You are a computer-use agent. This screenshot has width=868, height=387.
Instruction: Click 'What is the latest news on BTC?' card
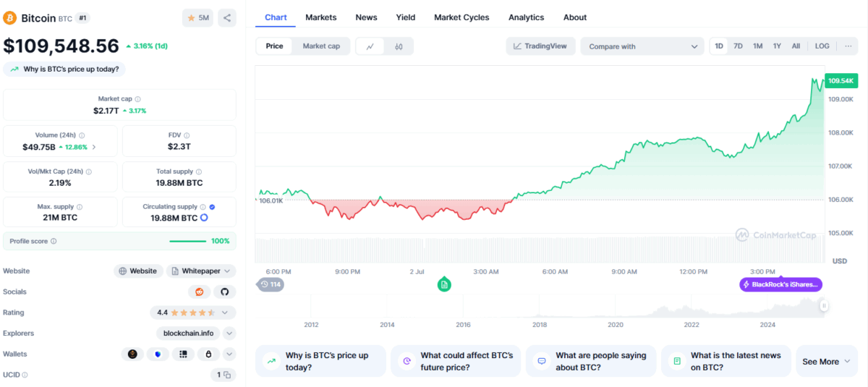(726, 361)
